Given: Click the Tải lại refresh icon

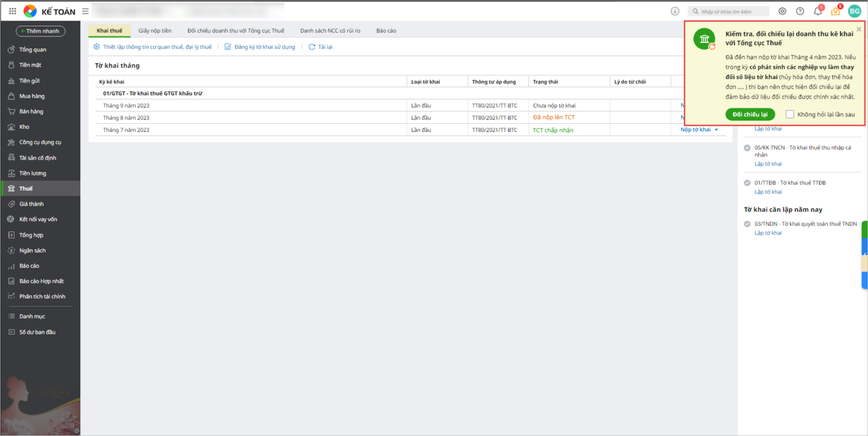Looking at the screenshot, I should [x=312, y=47].
